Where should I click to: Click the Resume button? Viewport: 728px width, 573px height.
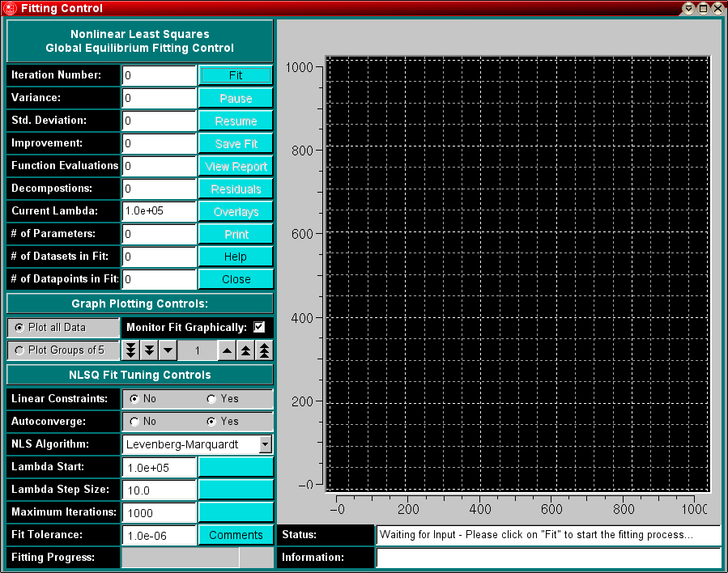236,121
